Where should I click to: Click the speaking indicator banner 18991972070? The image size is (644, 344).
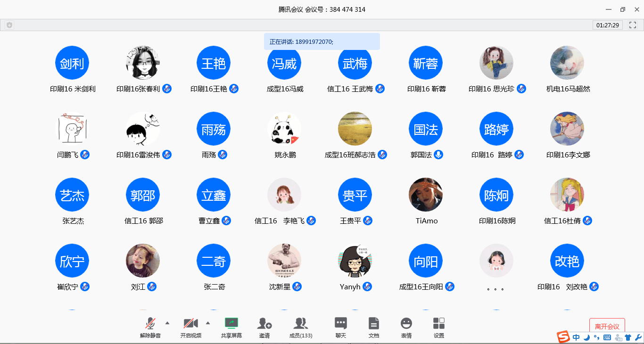(x=322, y=41)
